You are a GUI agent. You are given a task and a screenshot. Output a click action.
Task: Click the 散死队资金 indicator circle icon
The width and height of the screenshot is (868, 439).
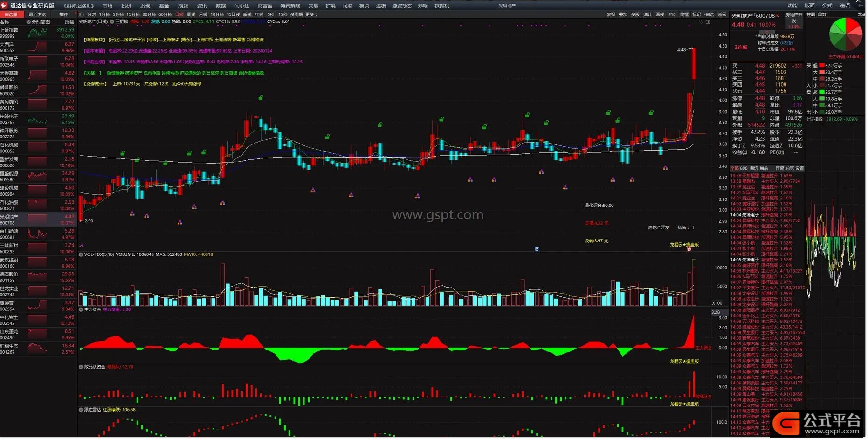point(81,367)
